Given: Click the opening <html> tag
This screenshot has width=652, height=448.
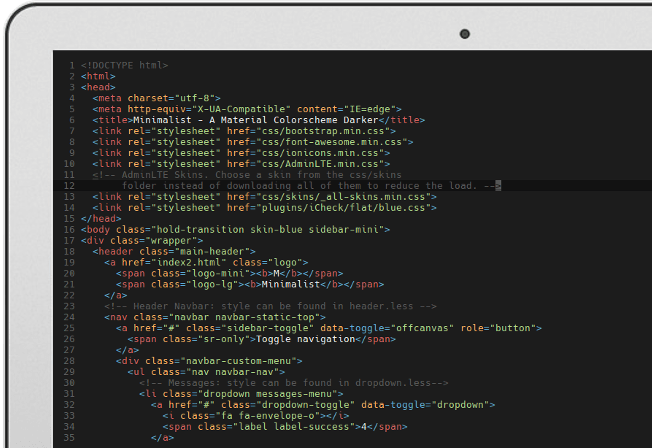Looking at the screenshot, I should click(98, 76).
